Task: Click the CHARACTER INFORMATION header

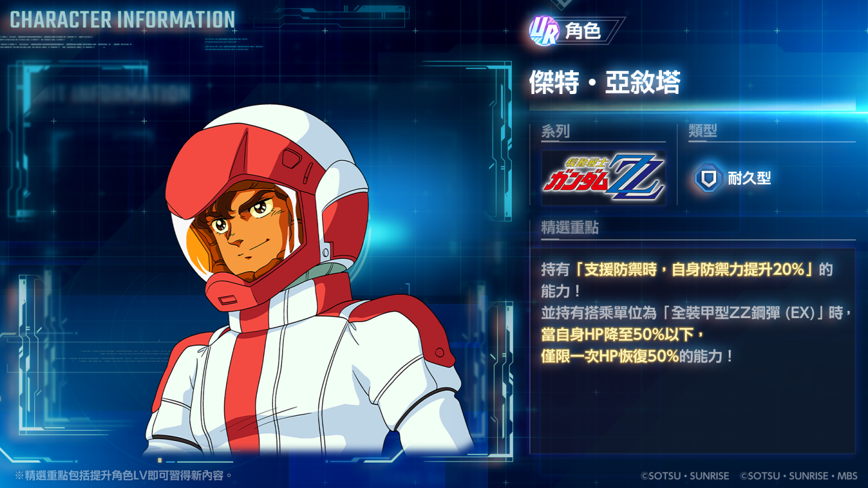Action: click(122, 20)
